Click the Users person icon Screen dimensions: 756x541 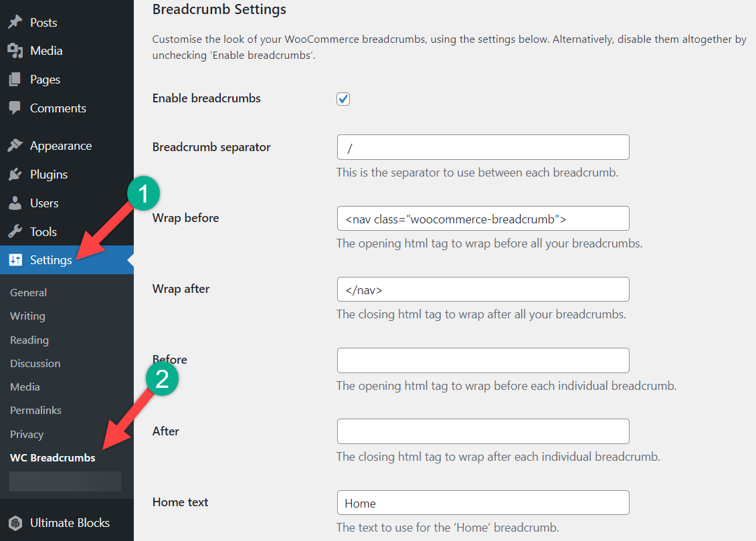15,203
